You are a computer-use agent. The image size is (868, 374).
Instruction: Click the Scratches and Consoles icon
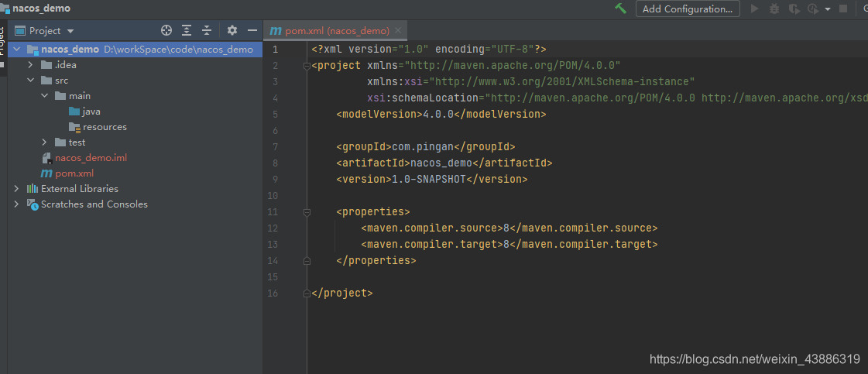click(x=33, y=204)
